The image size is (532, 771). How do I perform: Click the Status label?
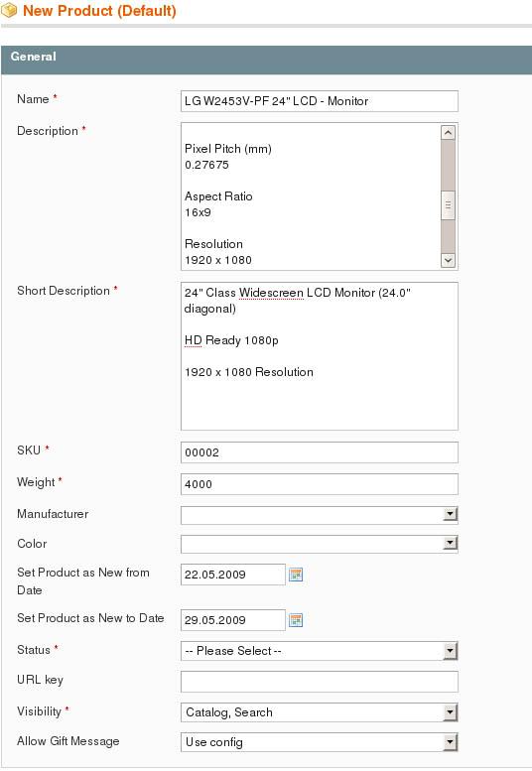pos(34,650)
